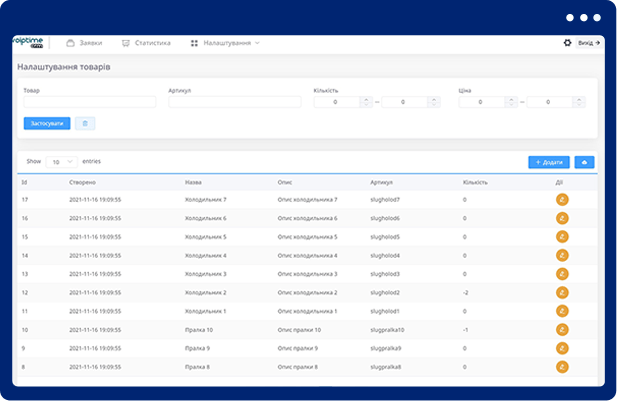
Task: Click the orange action icon for Пралка 10
Action: pos(562,330)
